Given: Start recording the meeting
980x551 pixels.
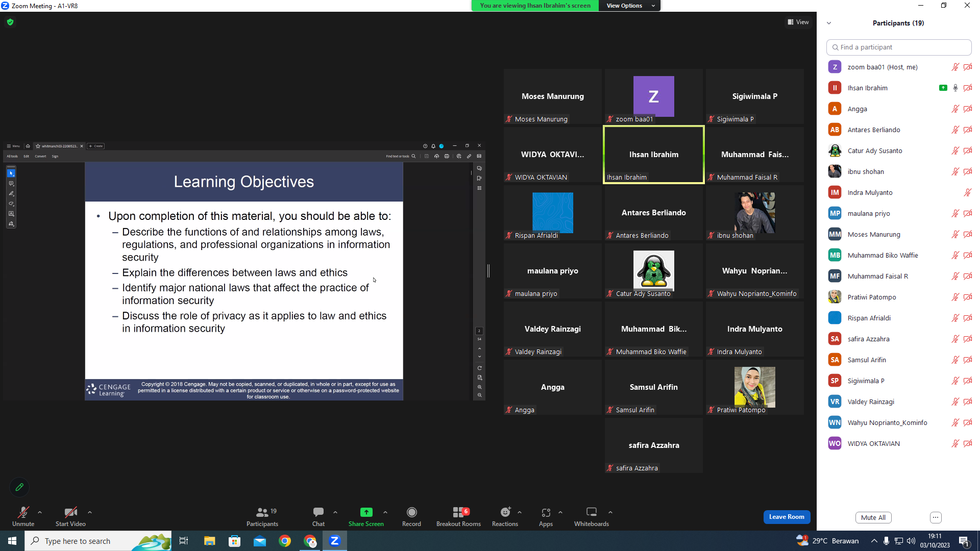Looking at the screenshot, I should (x=411, y=516).
